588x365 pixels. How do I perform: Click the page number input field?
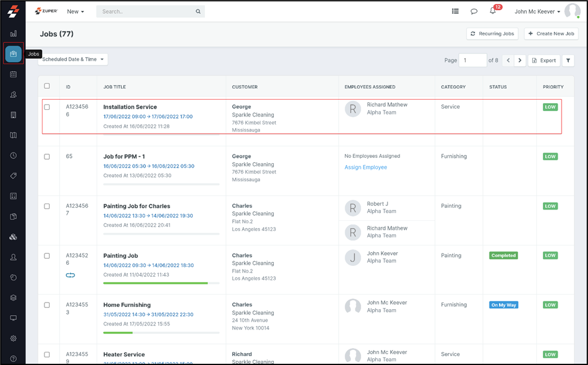[x=472, y=61]
